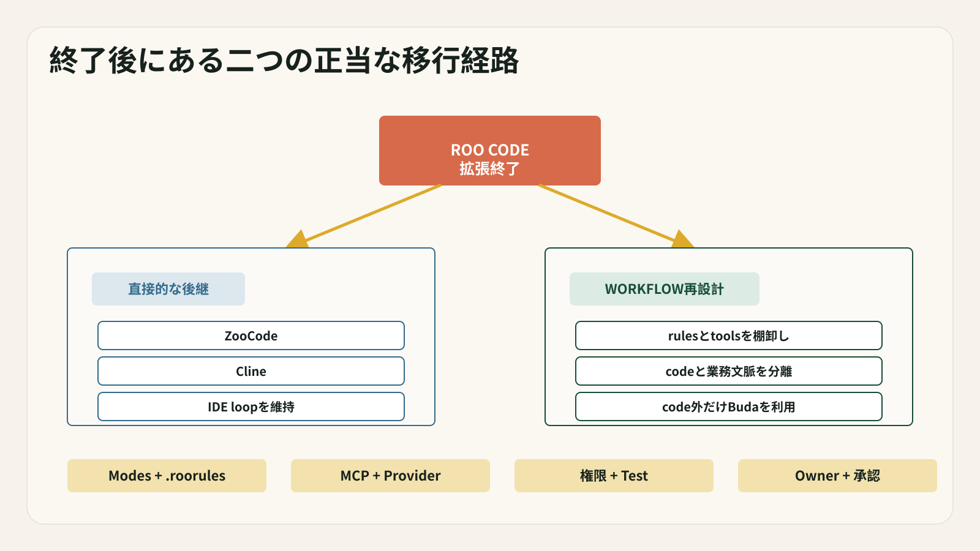980x551 pixels.
Task: Select the rulesとtoolsを棚卸し item
Action: [x=729, y=335]
